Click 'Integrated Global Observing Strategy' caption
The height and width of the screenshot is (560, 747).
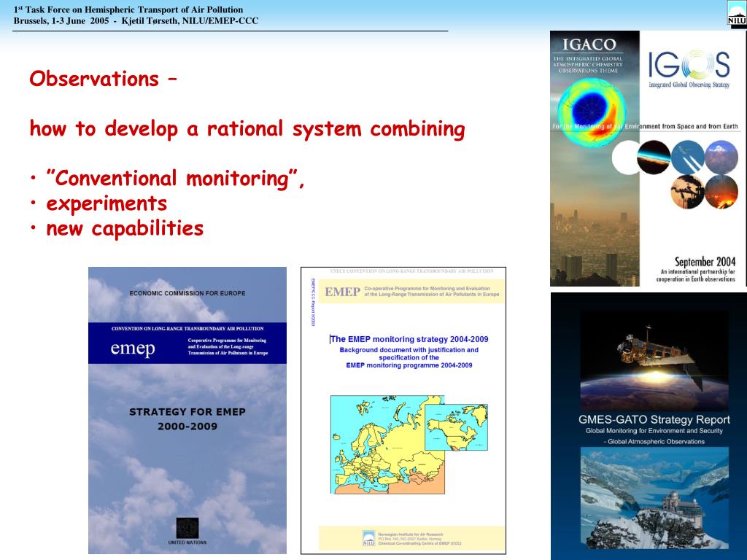689,85
